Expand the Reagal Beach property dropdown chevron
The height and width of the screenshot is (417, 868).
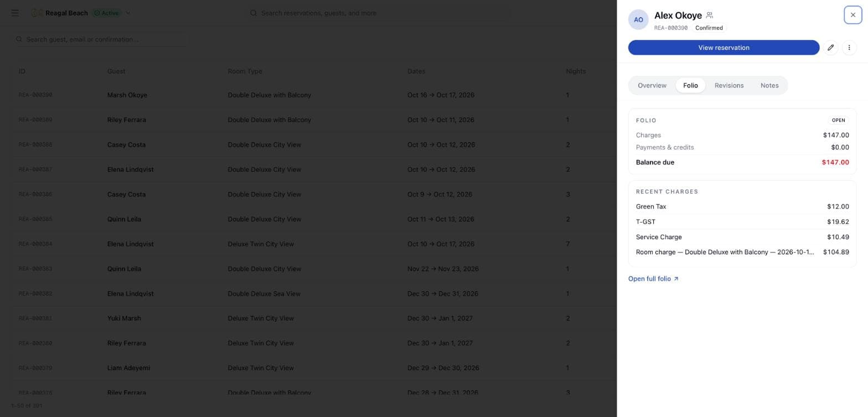point(128,13)
